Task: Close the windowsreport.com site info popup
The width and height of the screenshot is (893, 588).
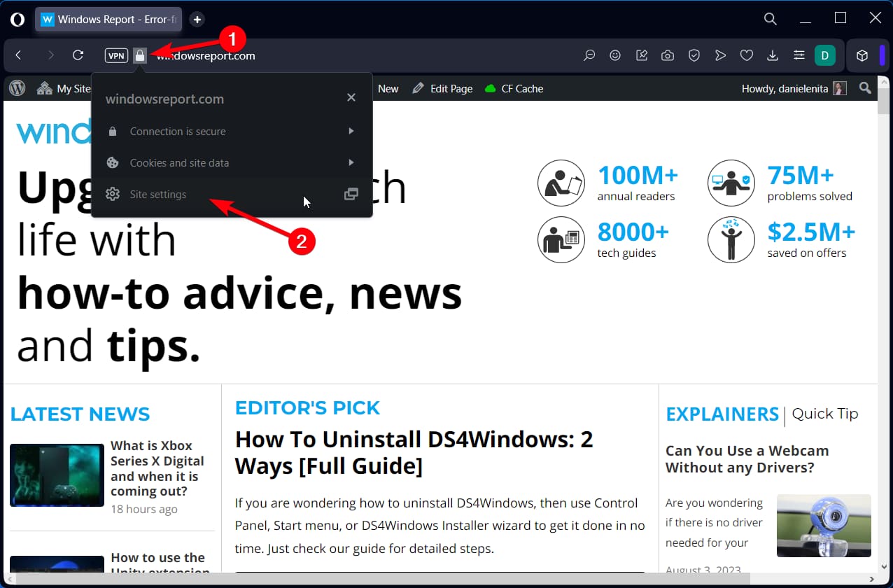Action: [x=351, y=97]
